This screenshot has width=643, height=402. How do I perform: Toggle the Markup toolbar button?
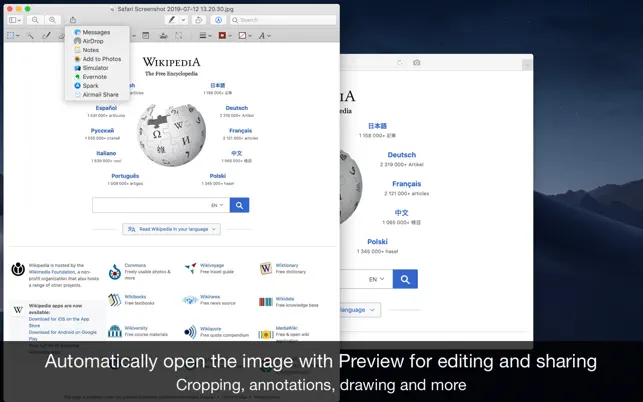click(x=219, y=20)
